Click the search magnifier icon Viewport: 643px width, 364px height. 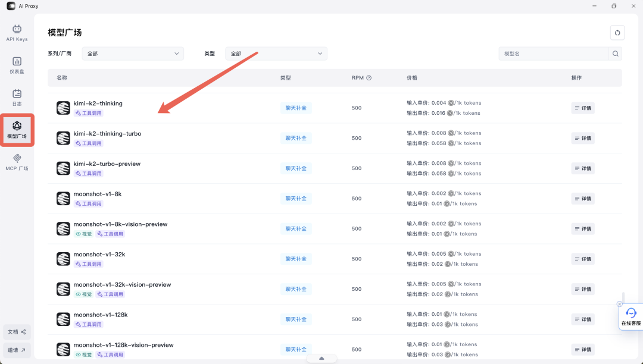(615, 53)
